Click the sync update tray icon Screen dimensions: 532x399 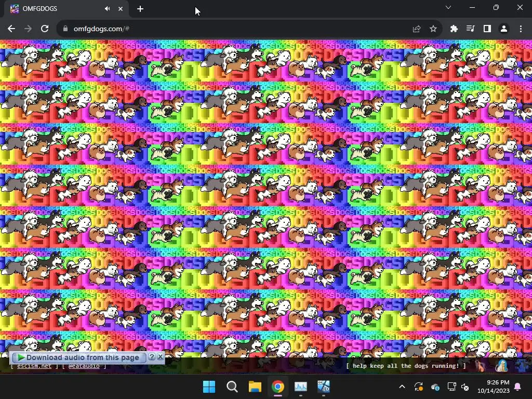419,387
